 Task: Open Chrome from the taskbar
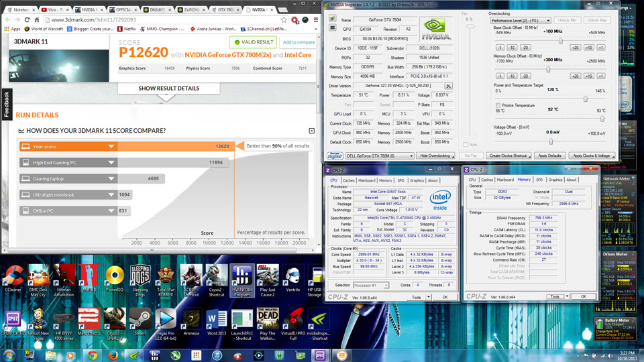(x=93, y=355)
